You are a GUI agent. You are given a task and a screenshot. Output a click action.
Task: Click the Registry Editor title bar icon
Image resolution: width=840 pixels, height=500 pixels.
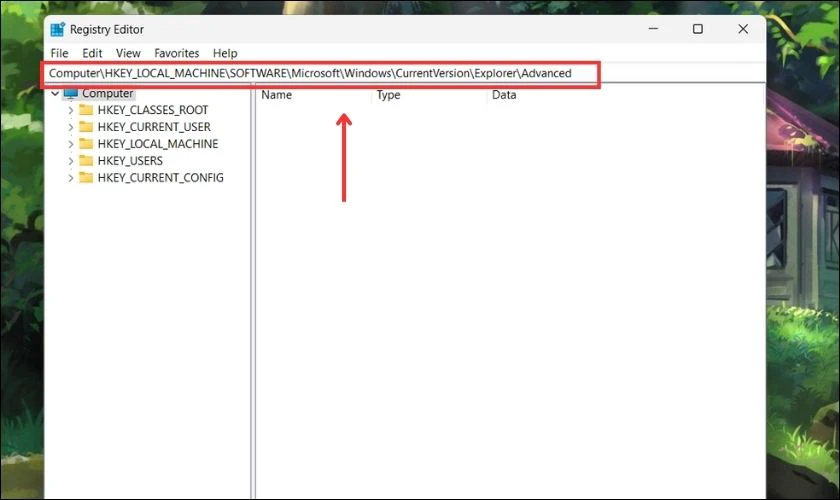(57, 29)
